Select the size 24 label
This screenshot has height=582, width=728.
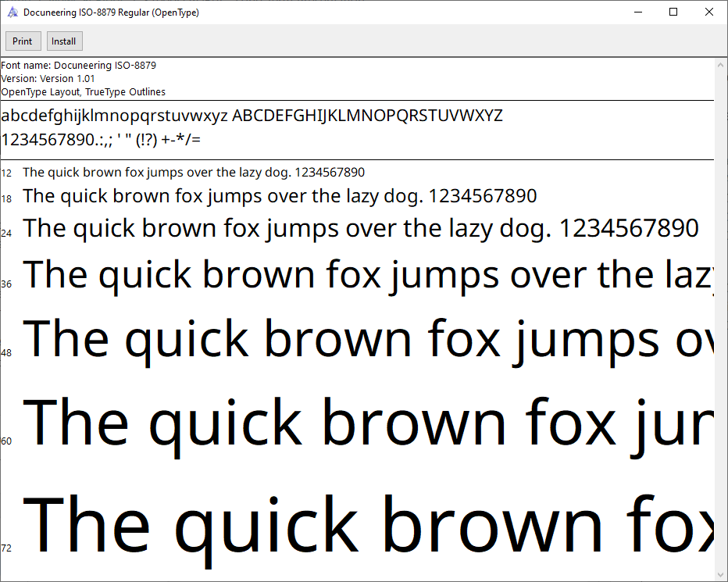(x=6, y=230)
